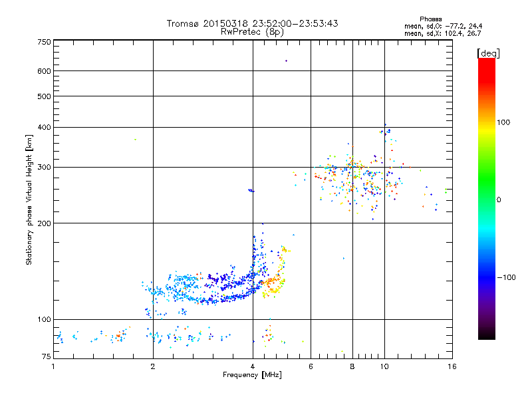Click the 'RwPretec (8p)' subtitle

[x=252, y=32]
